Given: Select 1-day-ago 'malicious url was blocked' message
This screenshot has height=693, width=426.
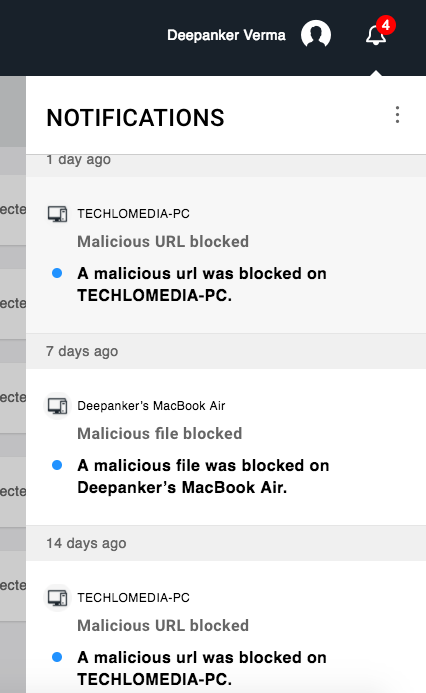Looking at the screenshot, I should (x=202, y=284).
